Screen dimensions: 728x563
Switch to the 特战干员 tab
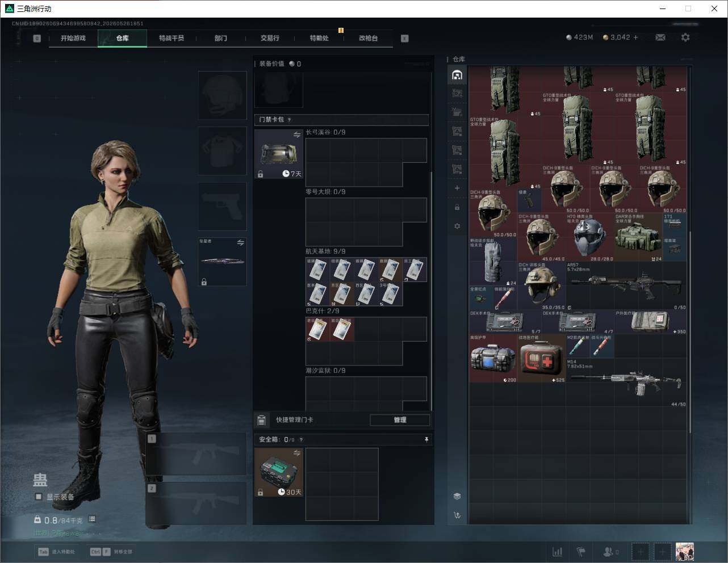(171, 38)
